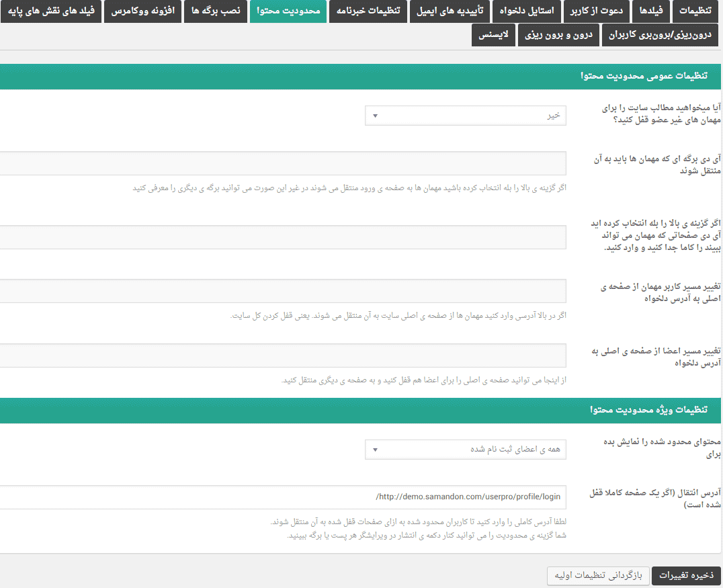Viewport: 723px width, 588px height.
Task: Click the members homepage redirect address field
Action: (283, 355)
